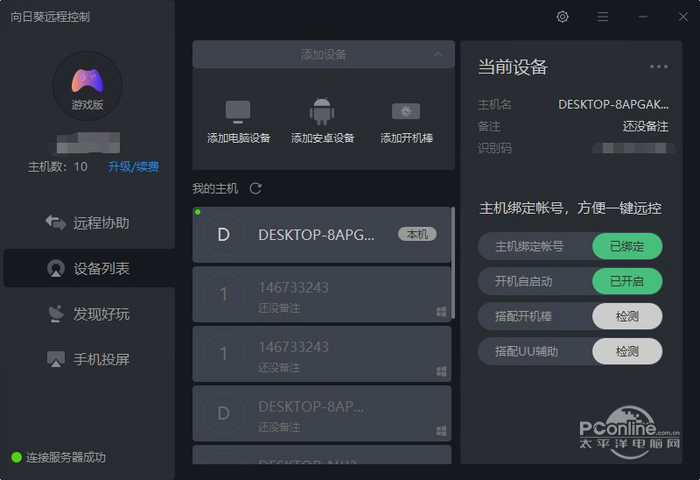Click the 当前设备 heading
The width and height of the screenshot is (700, 480).
pos(512,67)
